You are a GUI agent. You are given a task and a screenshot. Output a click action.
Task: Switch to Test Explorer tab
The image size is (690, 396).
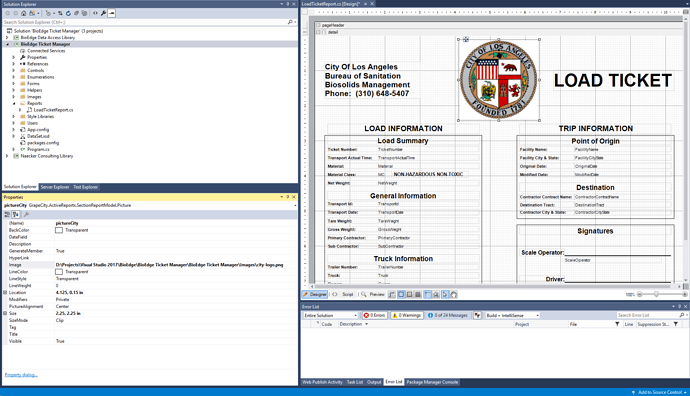(x=85, y=187)
